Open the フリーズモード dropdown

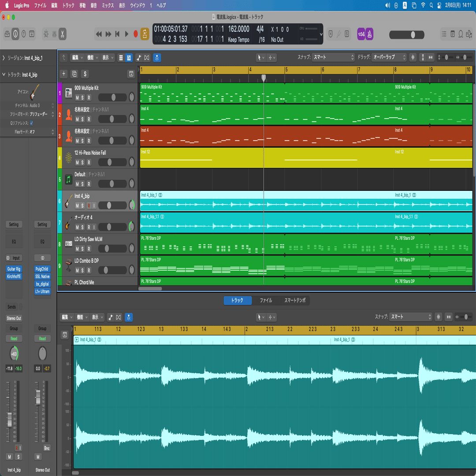(42, 114)
